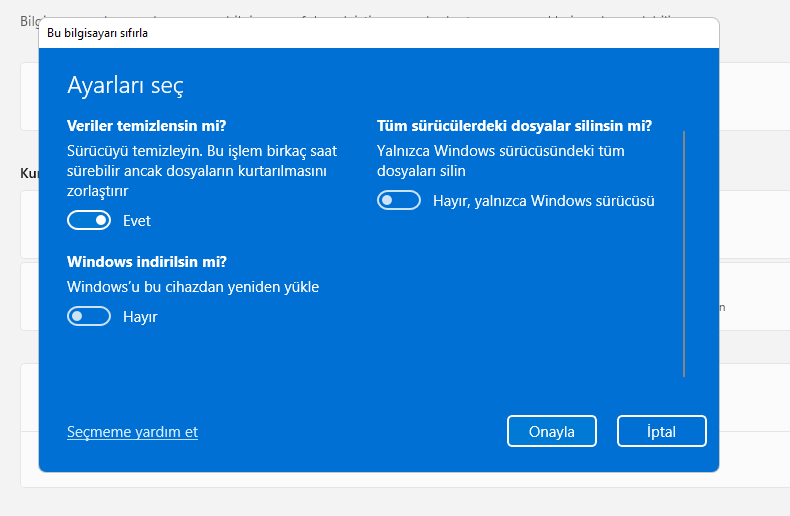
Task: Open the "Seçmeme yardım et" link
Action: click(x=132, y=432)
